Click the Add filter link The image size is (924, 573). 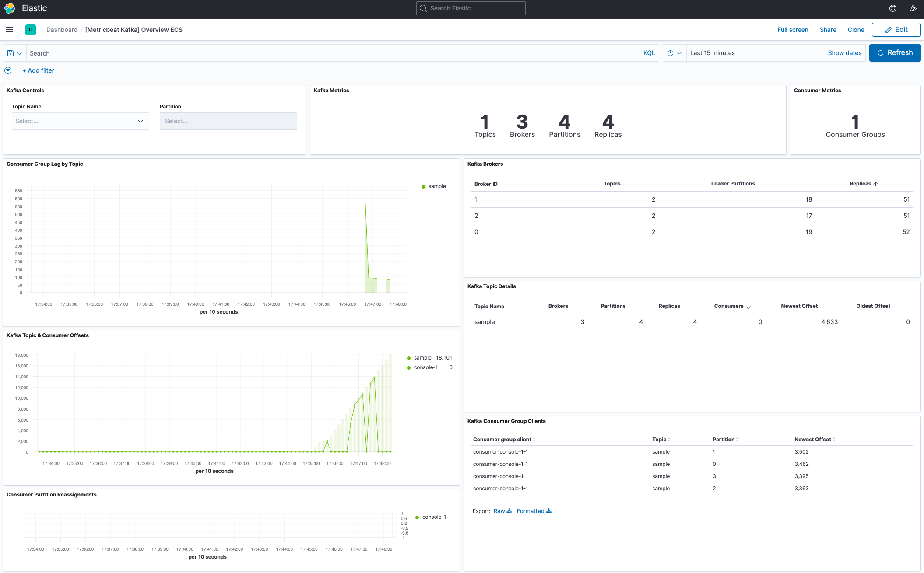tap(39, 70)
